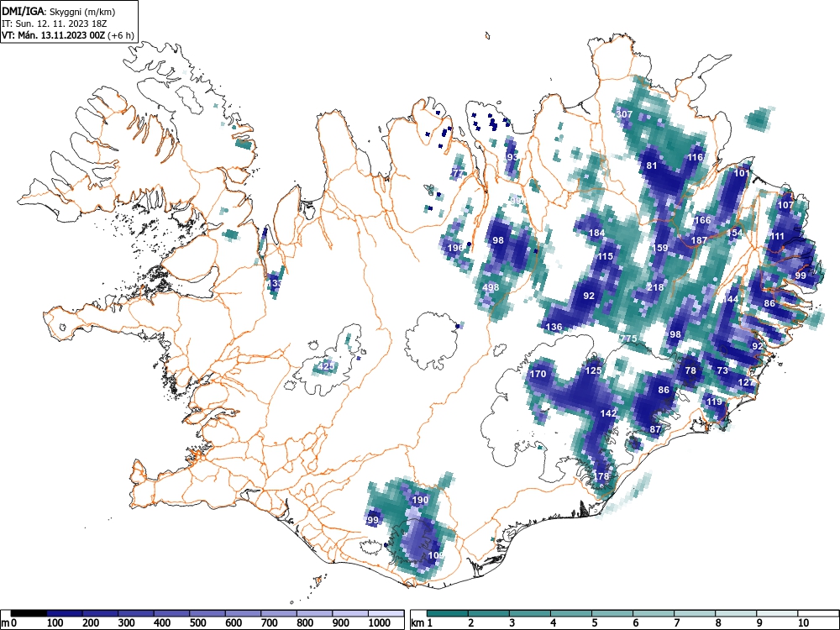840x630 pixels.
Task: Click the map label 125
Action: tap(593, 370)
